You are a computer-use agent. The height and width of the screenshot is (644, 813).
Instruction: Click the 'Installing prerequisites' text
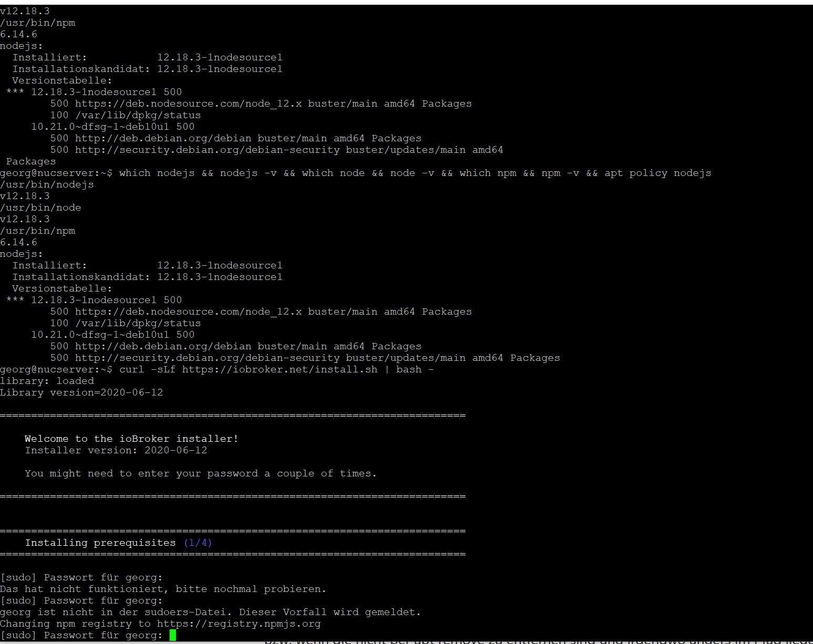coord(100,543)
